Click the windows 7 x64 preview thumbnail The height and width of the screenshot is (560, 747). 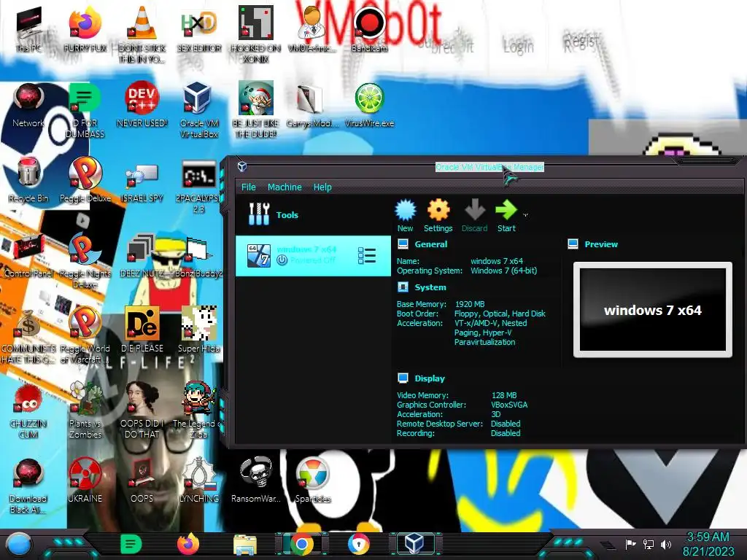tap(652, 309)
